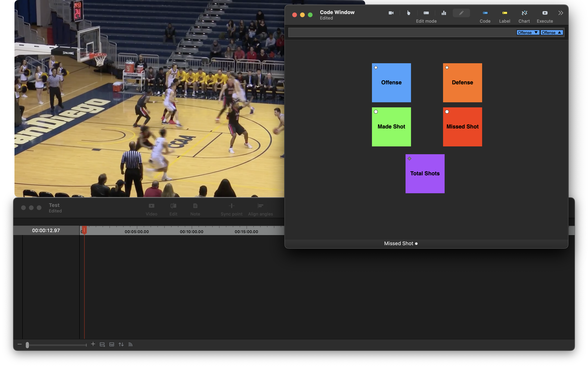
Task: Select the button-shape mode icon in Code Window
Action: 426,13
